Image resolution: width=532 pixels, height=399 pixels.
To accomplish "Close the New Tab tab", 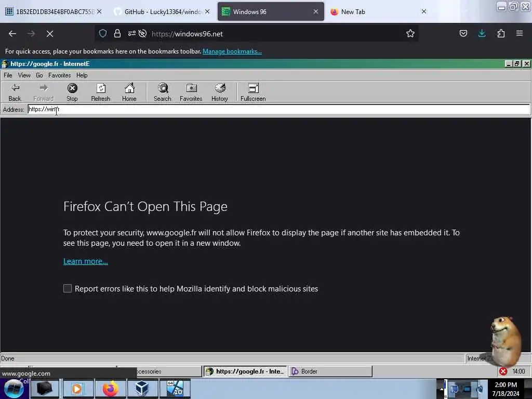I will (x=424, y=11).
